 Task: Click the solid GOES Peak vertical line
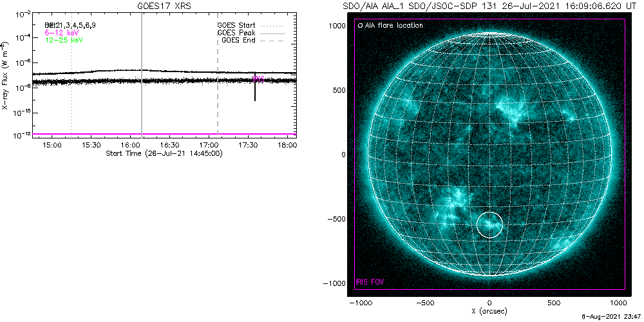142,74
